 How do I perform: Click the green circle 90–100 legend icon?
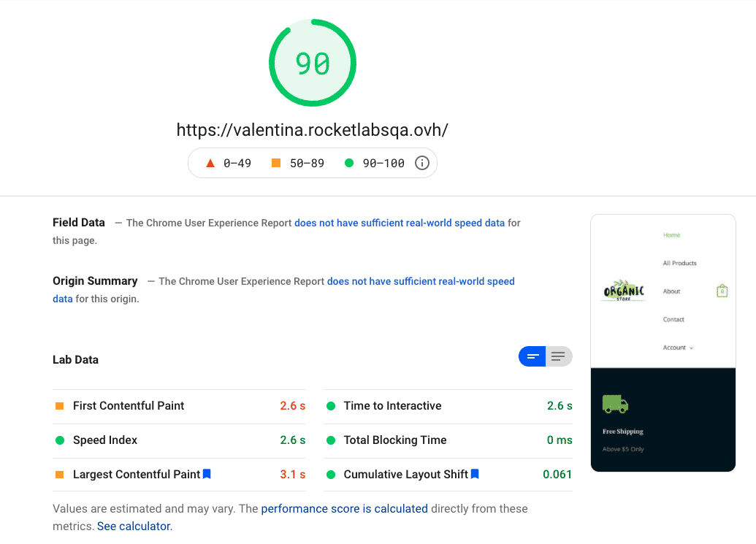tap(349, 163)
